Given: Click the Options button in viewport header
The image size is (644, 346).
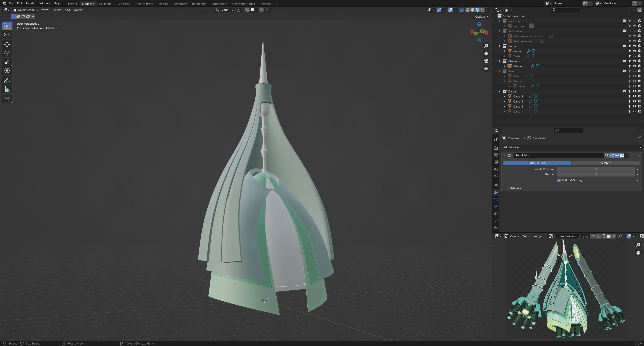Looking at the screenshot, I should pos(482,17).
